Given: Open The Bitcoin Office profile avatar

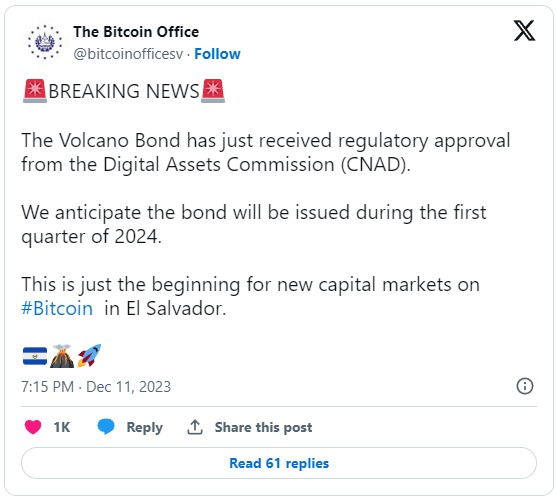Looking at the screenshot, I should (x=45, y=42).
